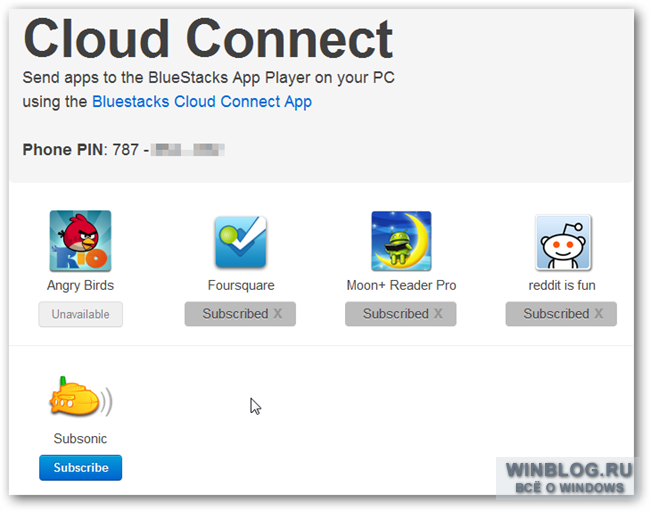Unsubscribe Moon+ Reader Pro via the X
The image size is (650, 511).
(x=438, y=314)
